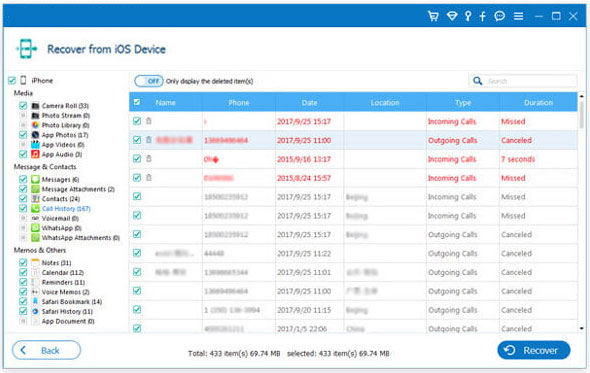The image size is (590, 373).
Task: Sort by the Phone column header
Action: pyautogui.click(x=239, y=102)
